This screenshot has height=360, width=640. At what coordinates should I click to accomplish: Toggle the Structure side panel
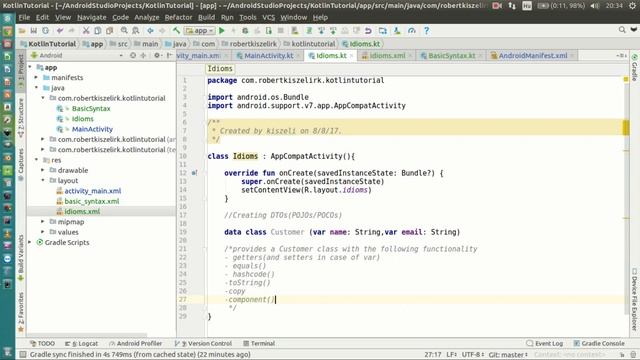(21, 117)
